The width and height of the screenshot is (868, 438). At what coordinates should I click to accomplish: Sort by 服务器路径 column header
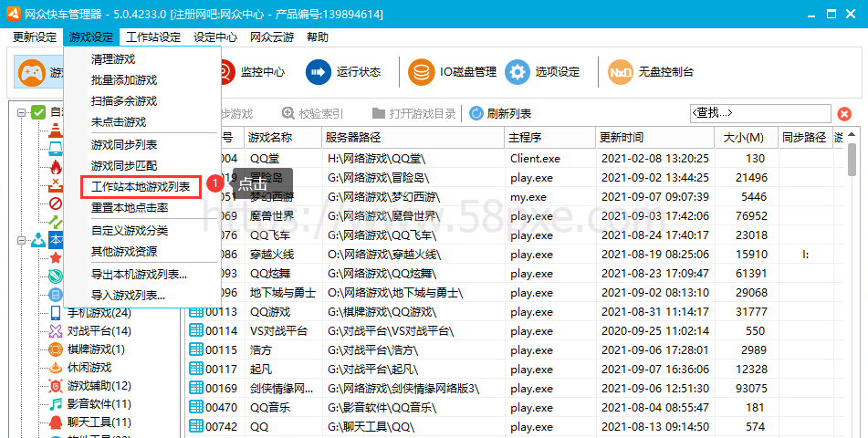(413, 137)
